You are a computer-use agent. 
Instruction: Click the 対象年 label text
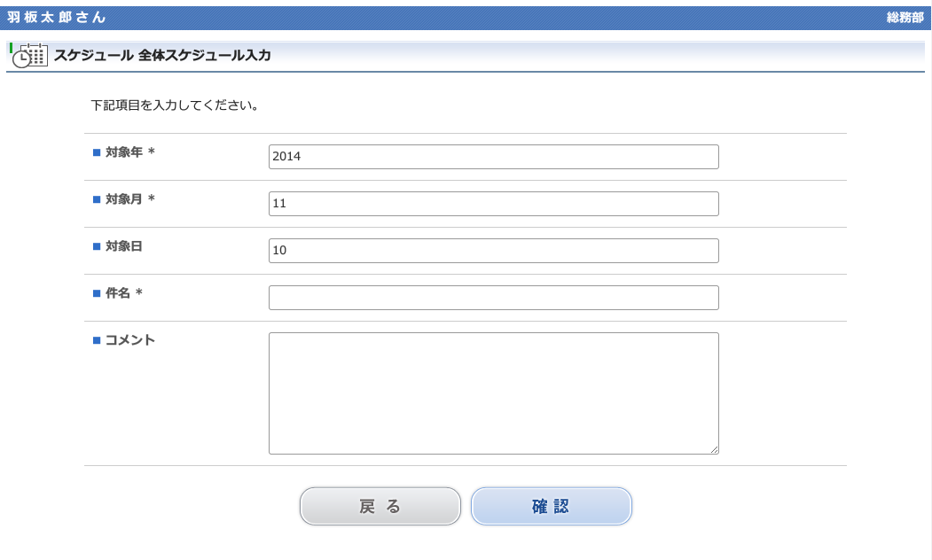pos(124,152)
